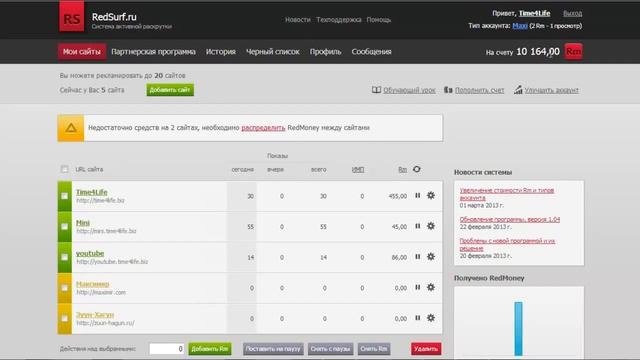Pause the zoun-hagun.ru site row

click(x=418, y=318)
